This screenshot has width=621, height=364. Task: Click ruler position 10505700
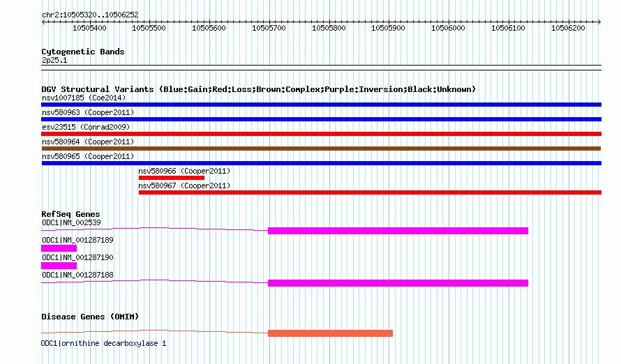coord(269,28)
